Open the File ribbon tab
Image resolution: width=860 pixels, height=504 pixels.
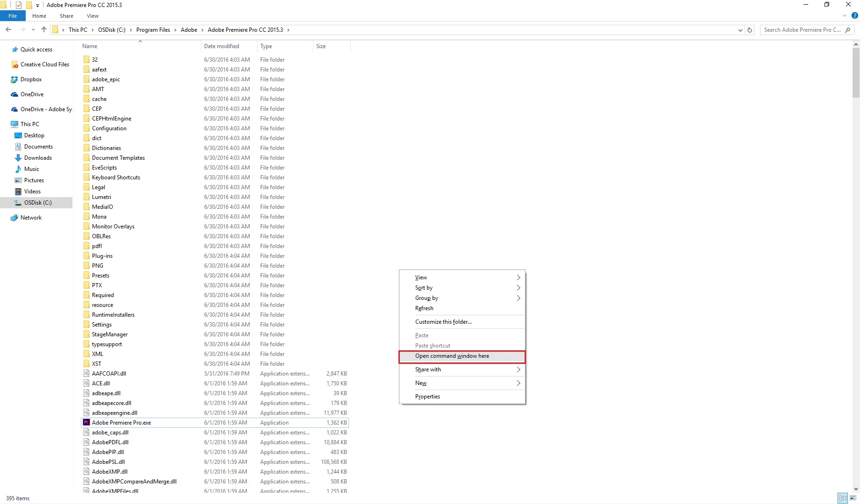click(x=13, y=16)
